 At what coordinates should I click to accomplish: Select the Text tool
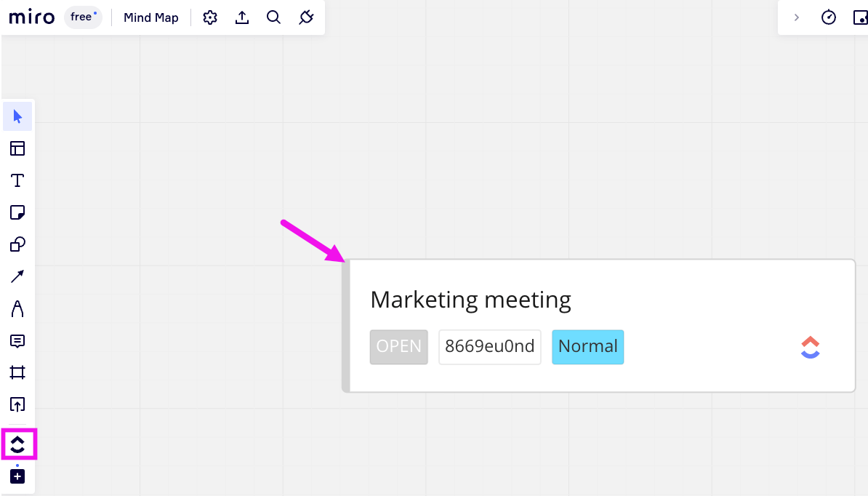coord(17,180)
